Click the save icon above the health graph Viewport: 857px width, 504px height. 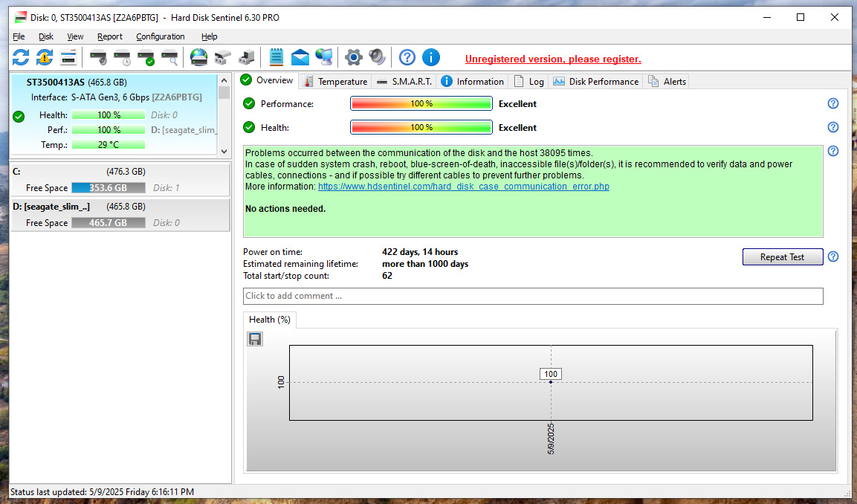tap(255, 339)
